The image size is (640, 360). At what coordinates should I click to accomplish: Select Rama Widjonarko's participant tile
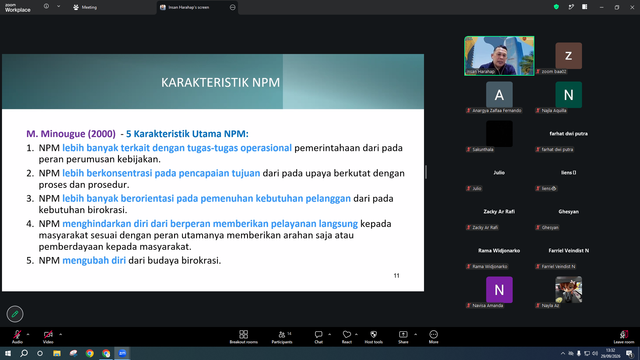point(499,251)
